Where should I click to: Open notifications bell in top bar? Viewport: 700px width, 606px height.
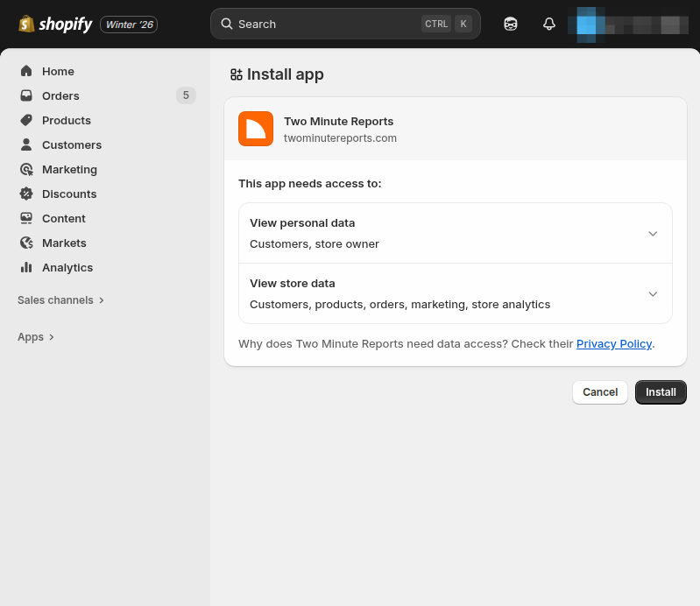click(x=549, y=25)
